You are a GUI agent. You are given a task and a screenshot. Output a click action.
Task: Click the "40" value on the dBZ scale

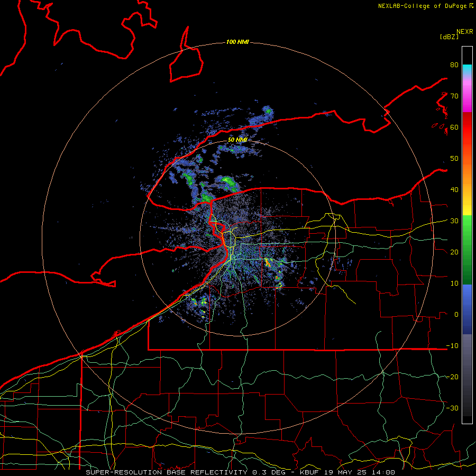coord(454,190)
